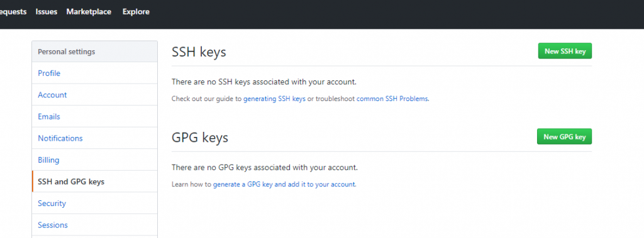Screen dimensions: 644x238
Task: Click the New SSH key button
Action: pyautogui.click(x=565, y=51)
